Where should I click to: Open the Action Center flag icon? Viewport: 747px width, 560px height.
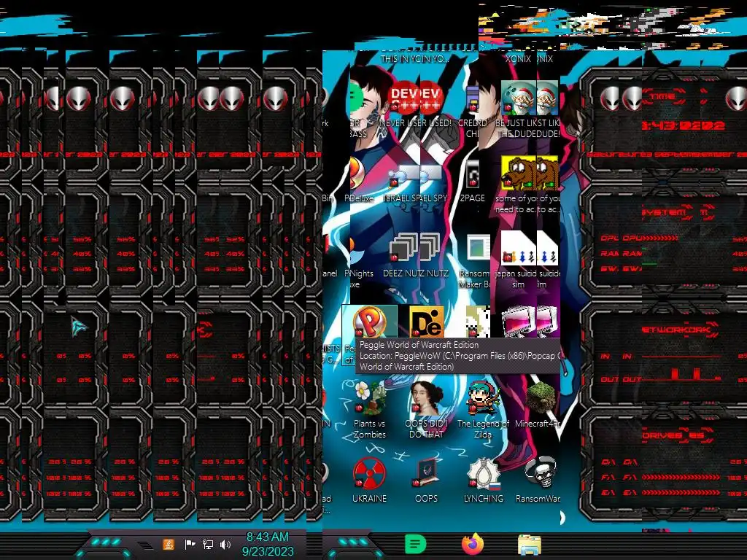click(x=190, y=544)
